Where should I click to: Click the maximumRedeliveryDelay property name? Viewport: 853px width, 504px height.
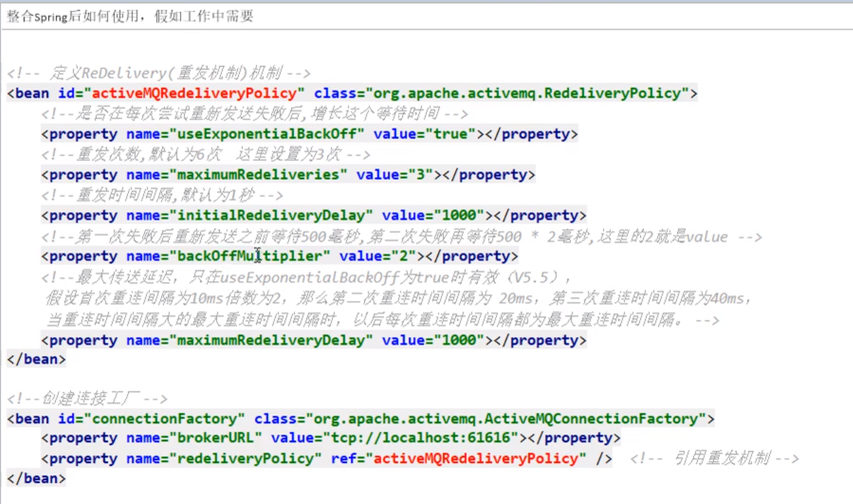pyautogui.click(x=271, y=341)
